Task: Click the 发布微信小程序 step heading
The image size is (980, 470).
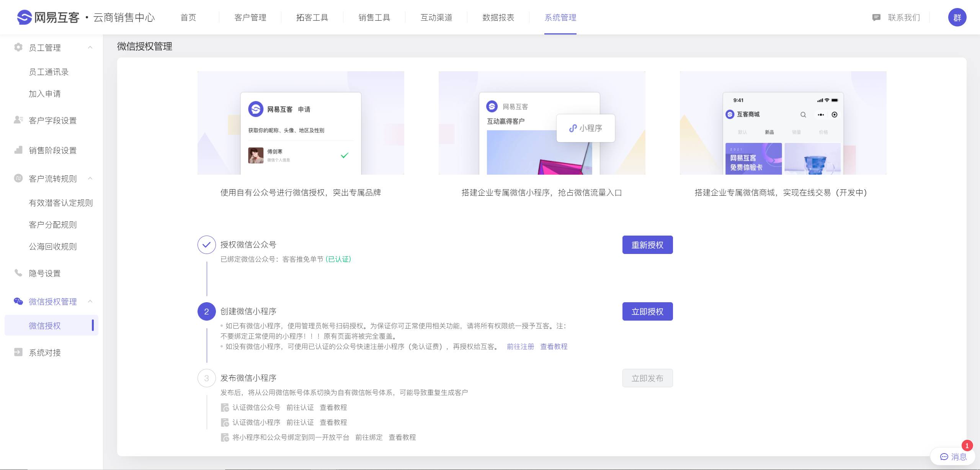Action: (x=248, y=378)
